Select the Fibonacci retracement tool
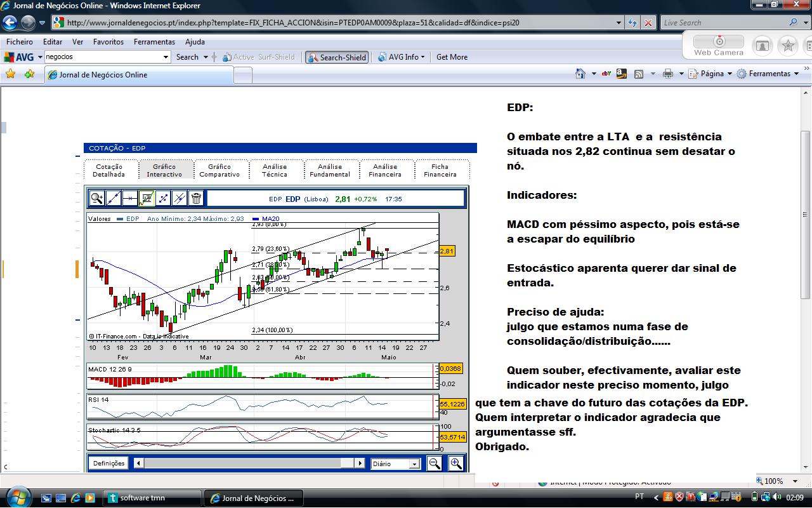Screen dimensions: 812x508 click(147, 199)
